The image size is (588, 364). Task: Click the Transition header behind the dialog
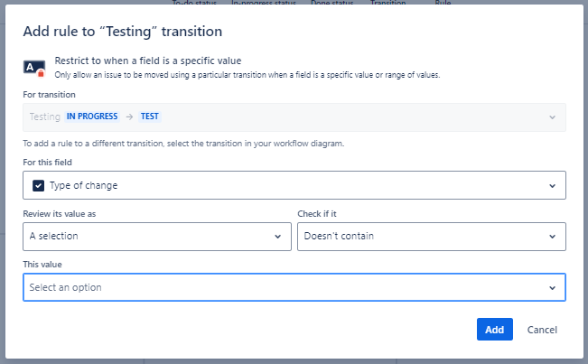[388, 4]
